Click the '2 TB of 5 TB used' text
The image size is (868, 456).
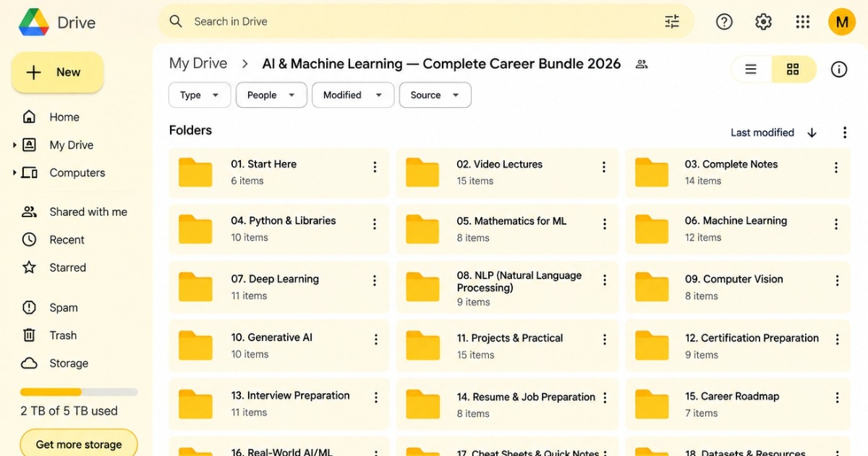(x=69, y=411)
